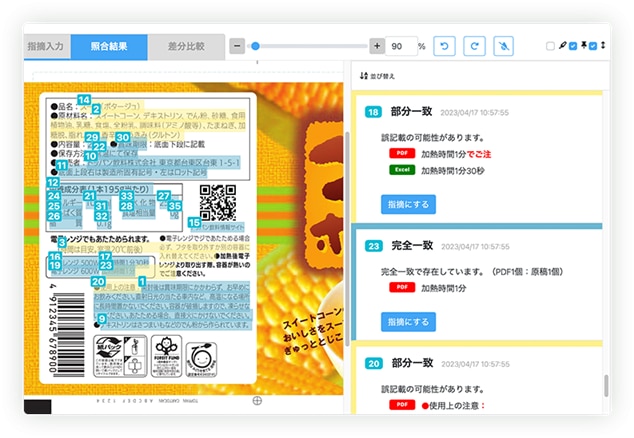The width and height of the screenshot is (634, 438).
Task: Enable the unchecked checkbox before the marker-pen icon
Action: (x=550, y=46)
